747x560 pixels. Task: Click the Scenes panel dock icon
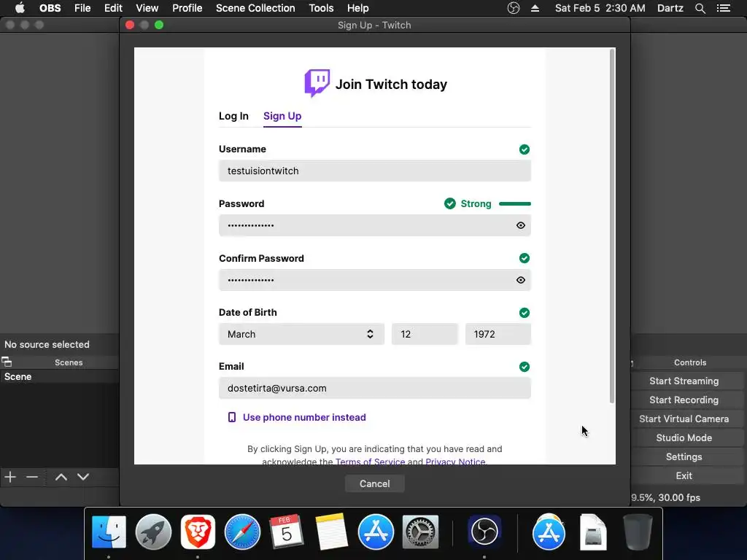pos(7,362)
